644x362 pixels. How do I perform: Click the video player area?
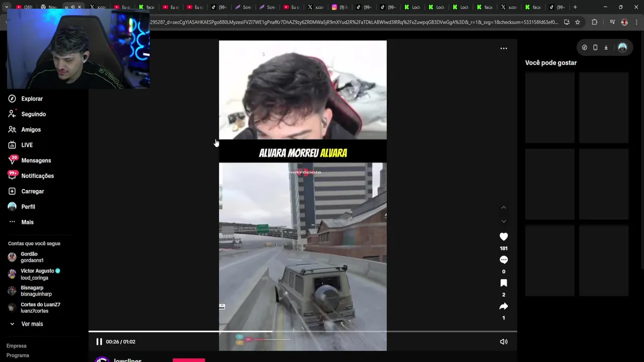pyautogui.click(x=303, y=196)
